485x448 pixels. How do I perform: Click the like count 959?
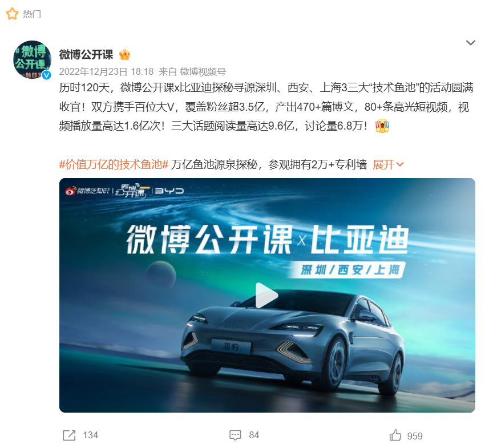(x=415, y=436)
